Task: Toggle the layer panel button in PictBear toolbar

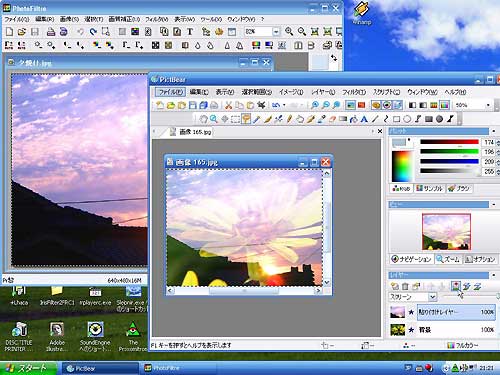Action: click(398, 105)
